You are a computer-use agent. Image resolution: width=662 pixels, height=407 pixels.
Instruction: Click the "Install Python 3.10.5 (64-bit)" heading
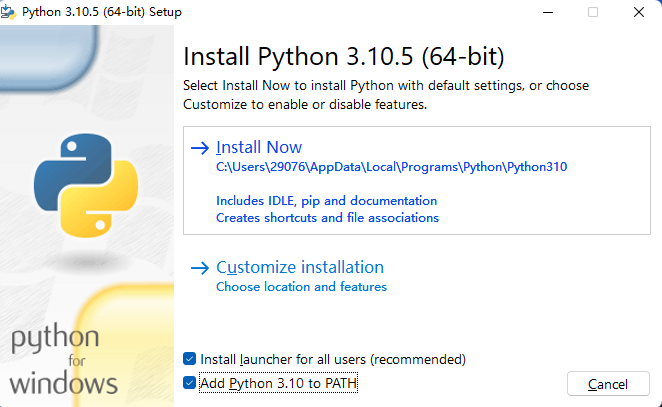pos(344,54)
